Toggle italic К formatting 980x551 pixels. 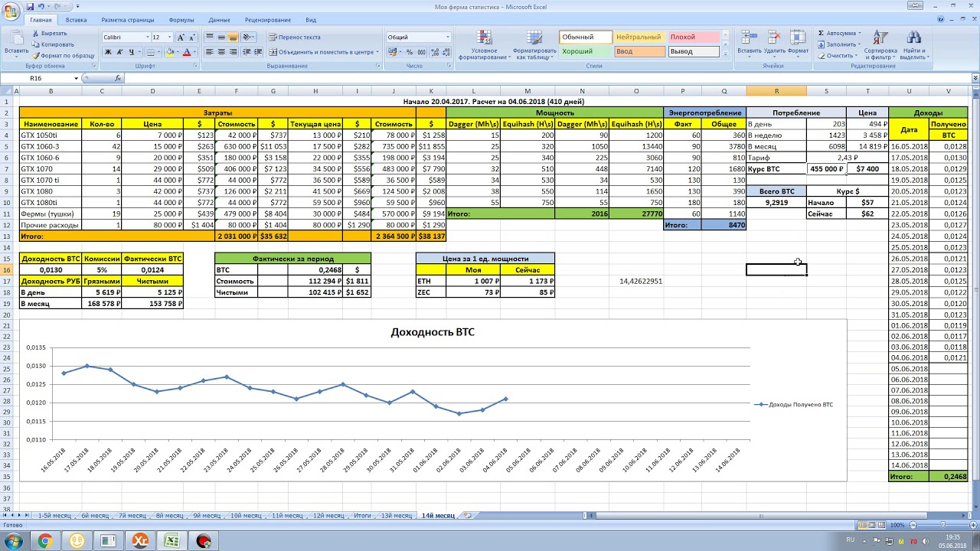120,52
